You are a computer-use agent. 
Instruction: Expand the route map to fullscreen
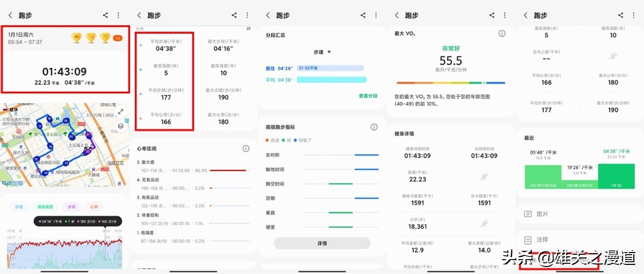(x=121, y=112)
